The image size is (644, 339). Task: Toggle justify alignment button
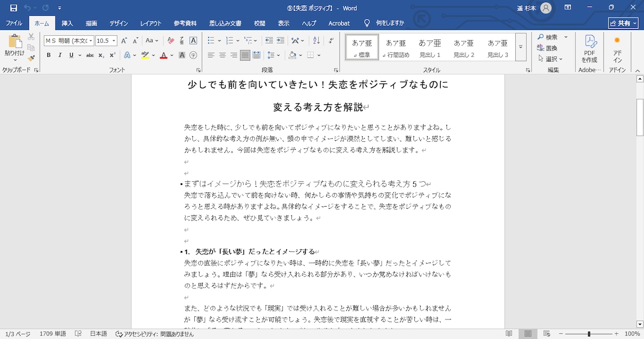pyautogui.click(x=245, y=55)
